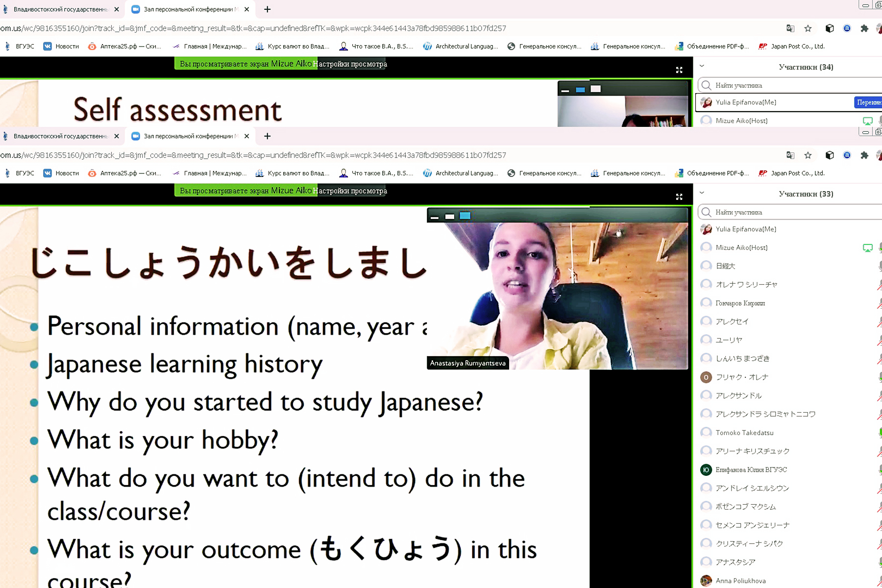Click Mizue Aiko screen-share icon, 34-participant window

pyautogui.click(x=868, y=121)
